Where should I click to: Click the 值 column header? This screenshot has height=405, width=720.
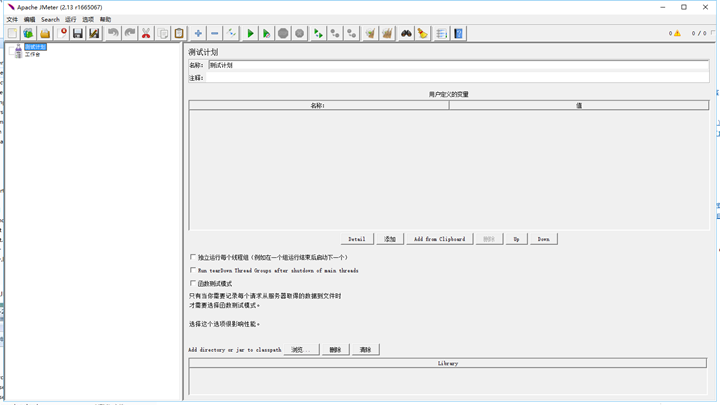[579, 105]
